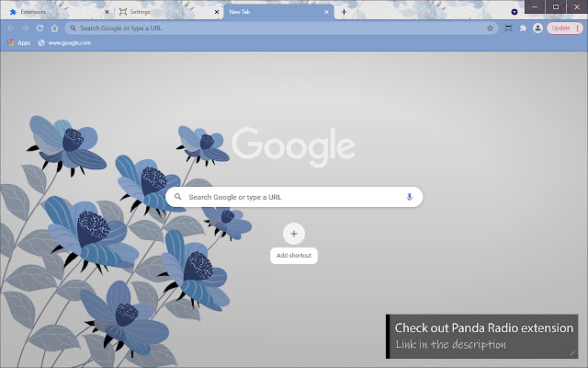The height and width of the screenshot is (368, 588).
Task: Maximize the Chrome window
Action: 556,6
